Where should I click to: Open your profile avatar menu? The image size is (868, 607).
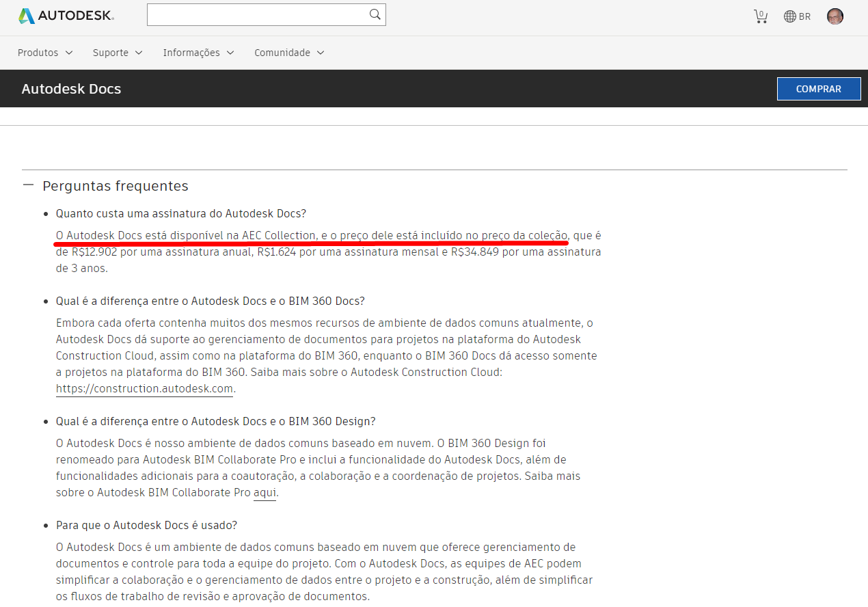pyautogui.click(x=835, y=16)
